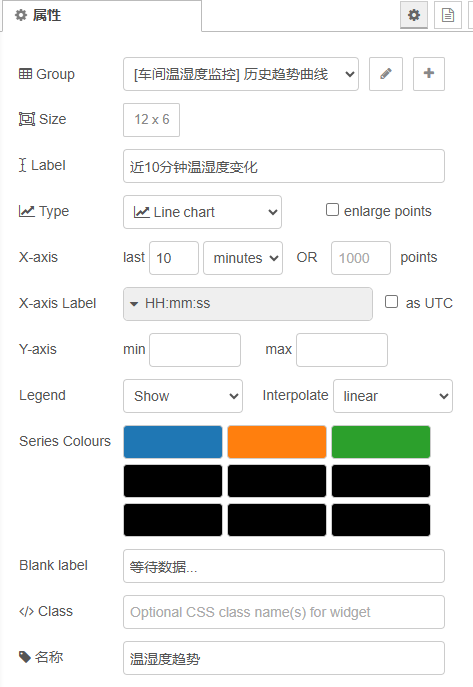Image resolution: width=473 pixels, height=687 pixels.
Task: Click the pencil icon to edit the group
Action: pyautogui.click(x=385, y=74)
